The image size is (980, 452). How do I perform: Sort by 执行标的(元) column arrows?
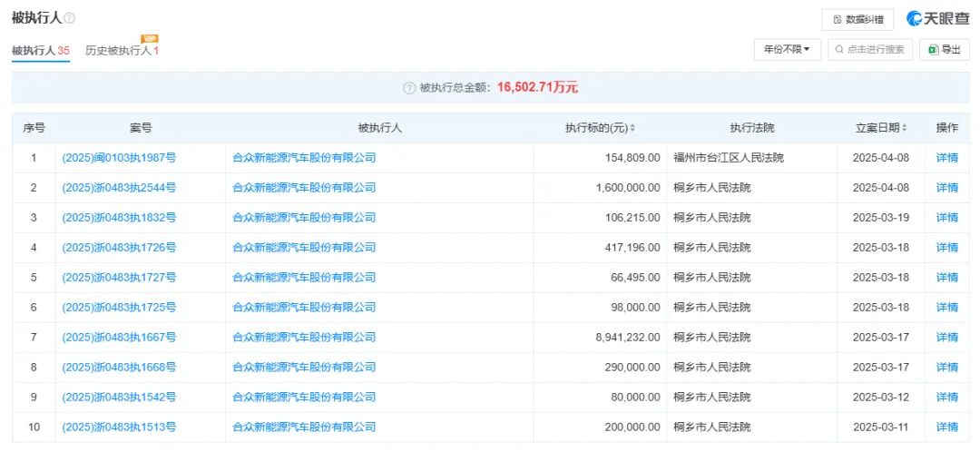click(x=632, y=128)
